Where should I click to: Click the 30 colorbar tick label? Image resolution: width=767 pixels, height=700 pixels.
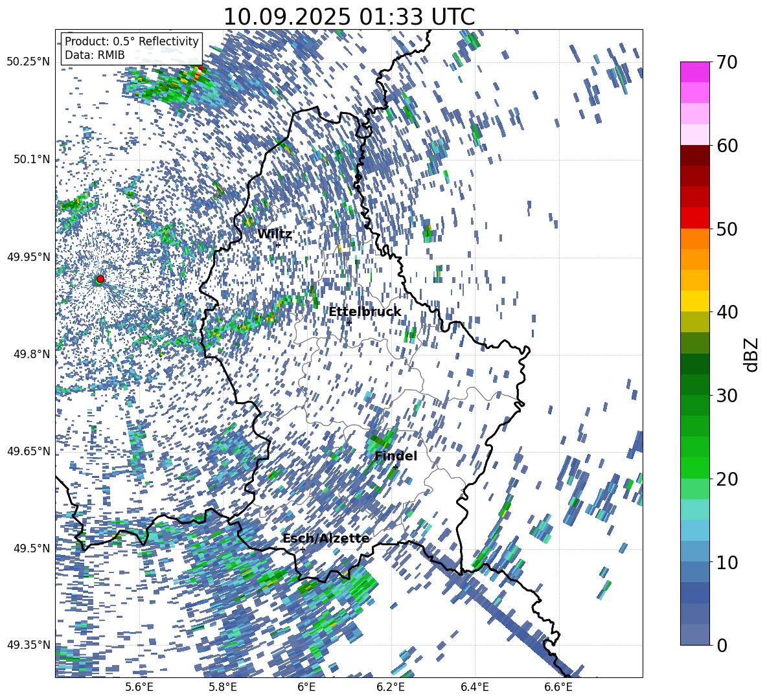pyautogui.click(x=727, y=396)
